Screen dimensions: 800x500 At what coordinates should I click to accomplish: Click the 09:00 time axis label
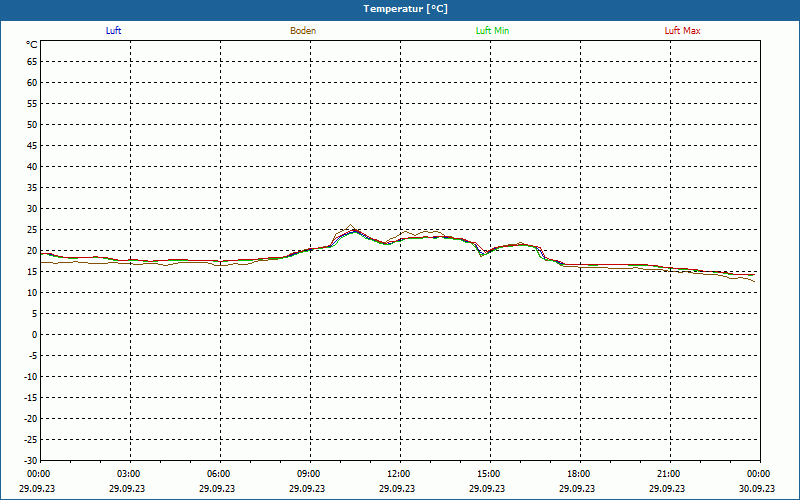(309, 474)
